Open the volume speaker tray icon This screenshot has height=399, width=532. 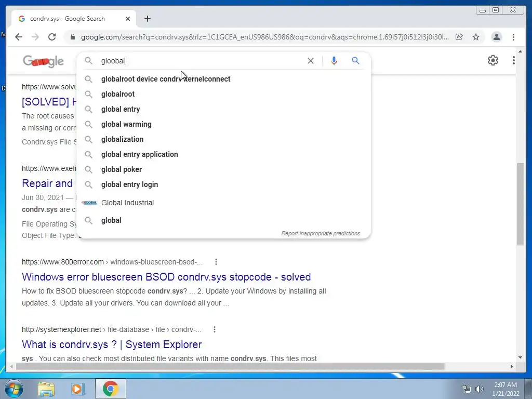pyautogui.click(x=480, y=389)
